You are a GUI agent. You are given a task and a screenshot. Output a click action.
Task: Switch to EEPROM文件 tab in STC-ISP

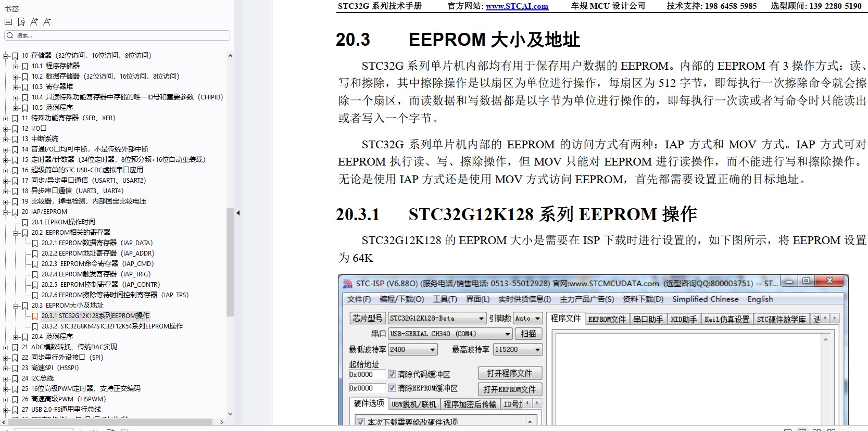click(x=607, y=319)
